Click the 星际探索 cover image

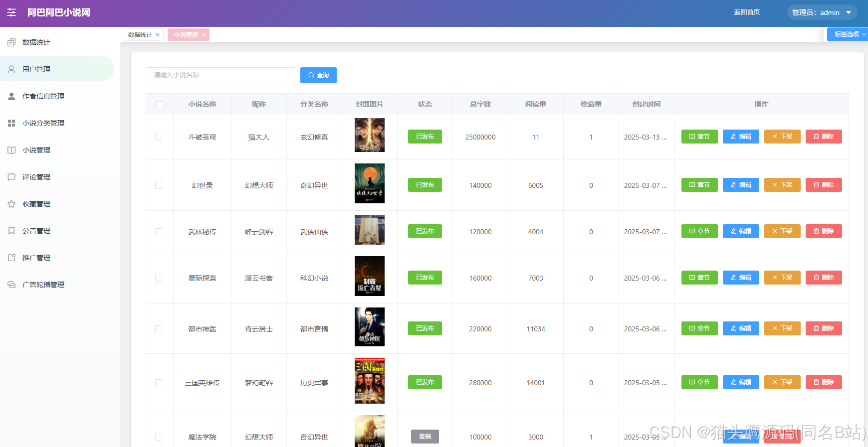(x=370, y=276)
